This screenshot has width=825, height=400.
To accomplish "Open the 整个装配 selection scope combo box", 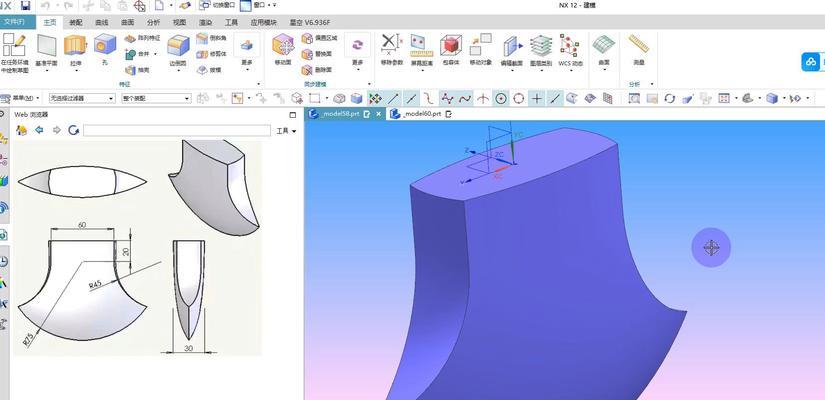I will [156, 98].
